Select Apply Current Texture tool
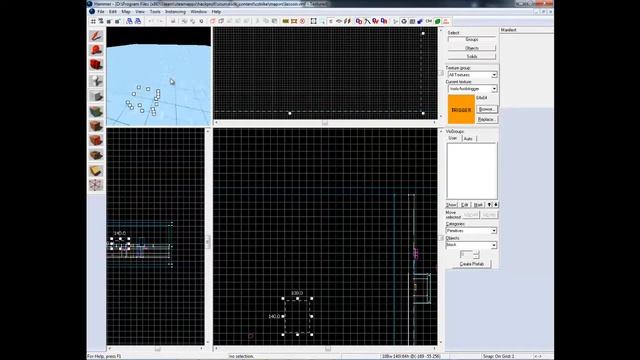This screenshot has height=360, width=640. coord(96,126)
